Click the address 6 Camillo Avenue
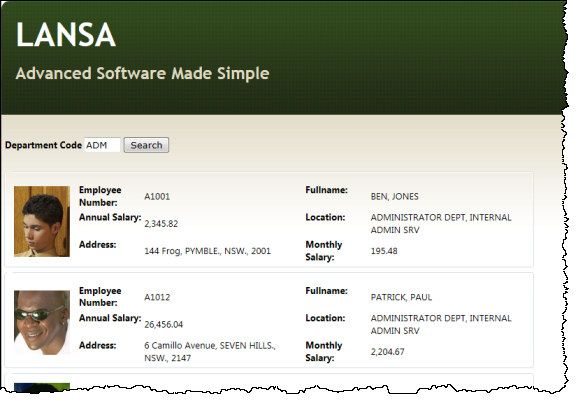581x406 pixels. coord(210,352)
